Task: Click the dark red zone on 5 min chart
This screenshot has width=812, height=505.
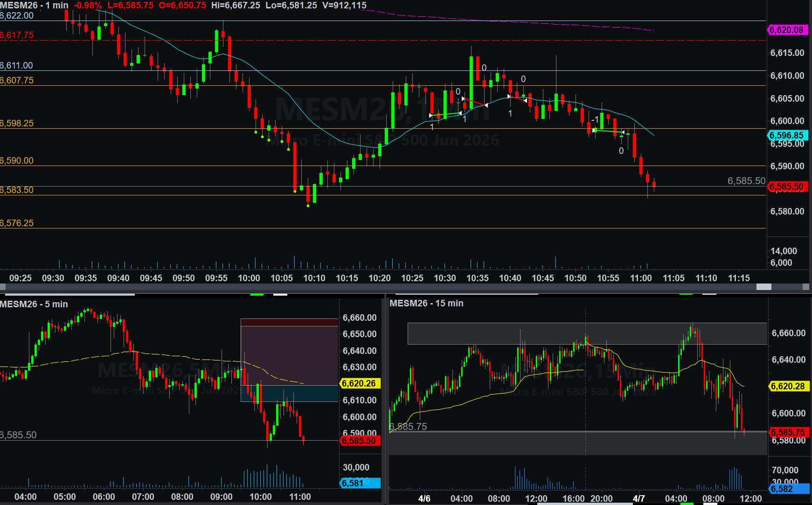Action: [289, 322]
